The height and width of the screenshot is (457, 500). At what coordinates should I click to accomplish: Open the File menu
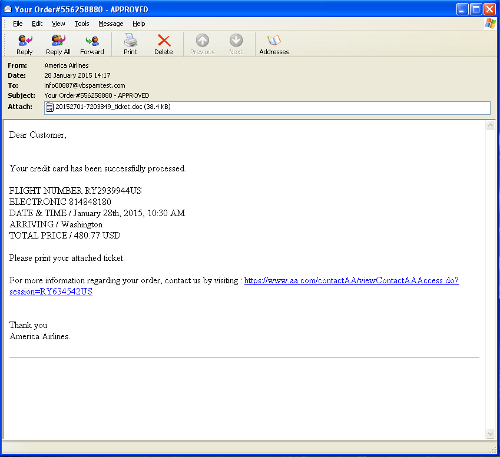[17, 24]
